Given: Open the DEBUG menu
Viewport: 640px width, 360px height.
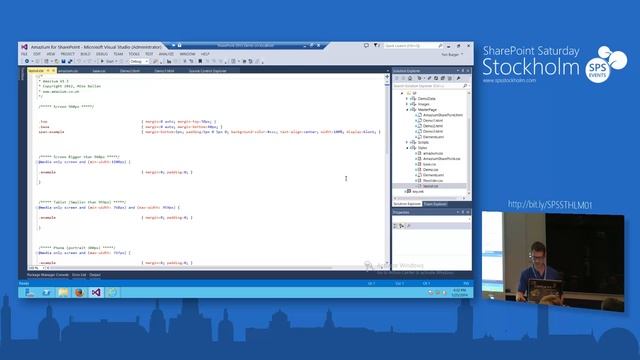Looking at the screenshot, I should [102, 54].
